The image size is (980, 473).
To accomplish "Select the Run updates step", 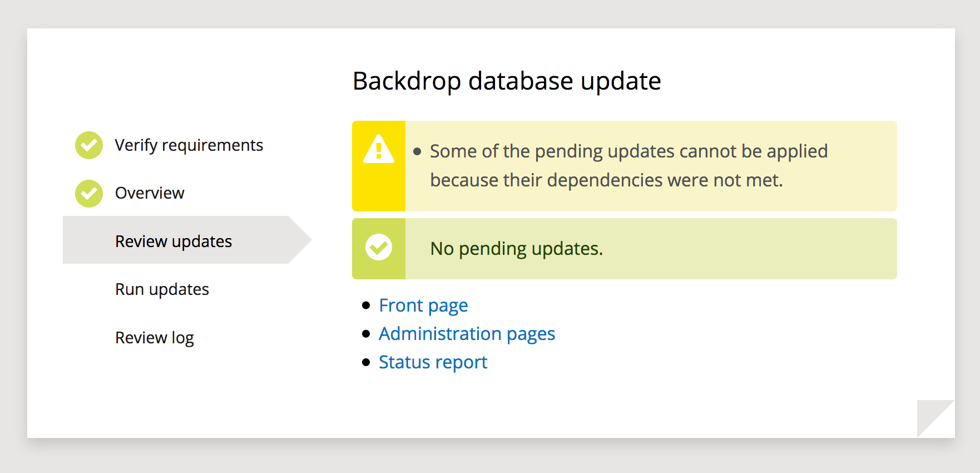I will (x=162, y=289).
